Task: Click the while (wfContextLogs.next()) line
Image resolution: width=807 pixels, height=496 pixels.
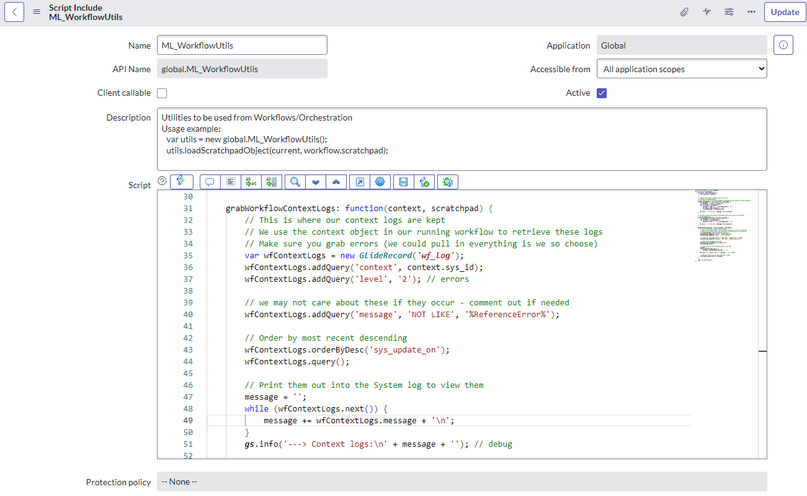Action: [x=316, y=409]
